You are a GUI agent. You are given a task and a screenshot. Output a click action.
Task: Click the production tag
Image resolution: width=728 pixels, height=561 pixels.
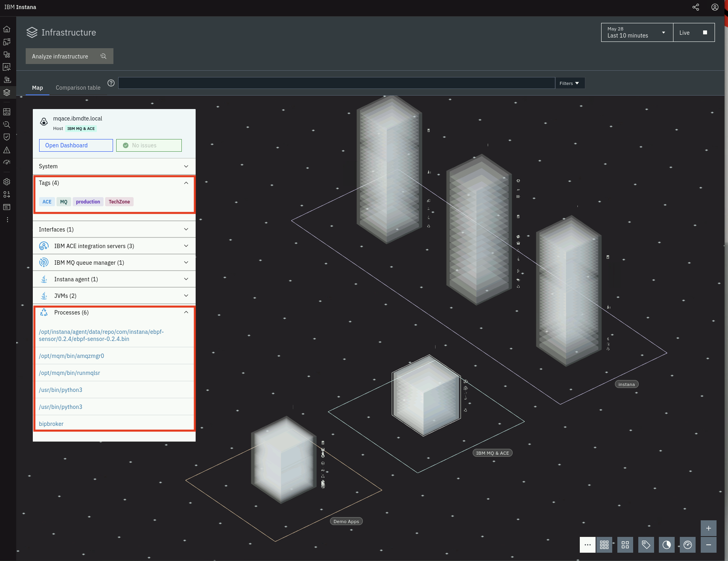88,201
